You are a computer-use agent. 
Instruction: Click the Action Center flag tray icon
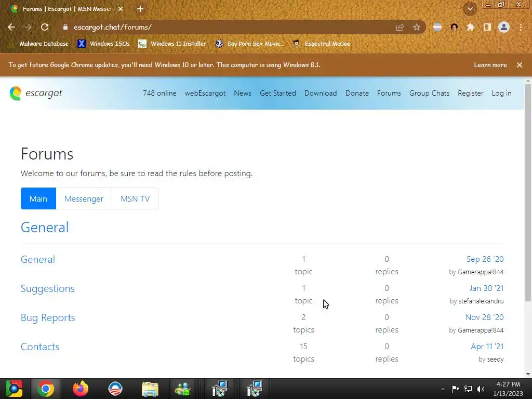455,389
